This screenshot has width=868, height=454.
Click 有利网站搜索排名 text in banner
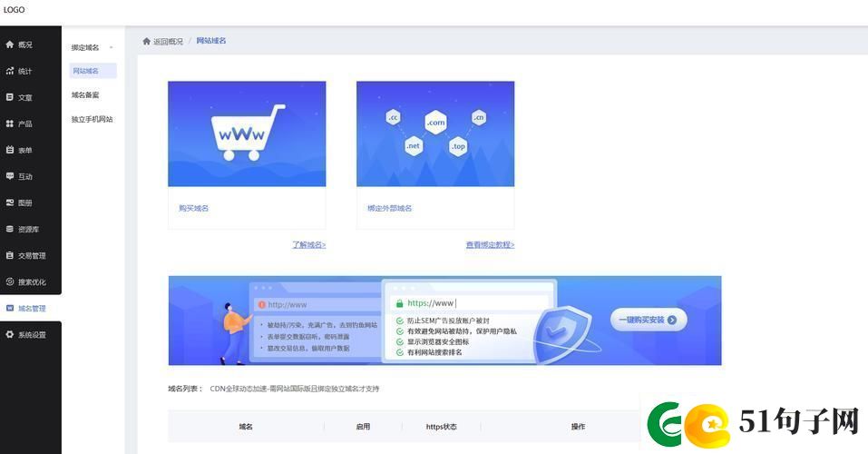coord(434,352)
